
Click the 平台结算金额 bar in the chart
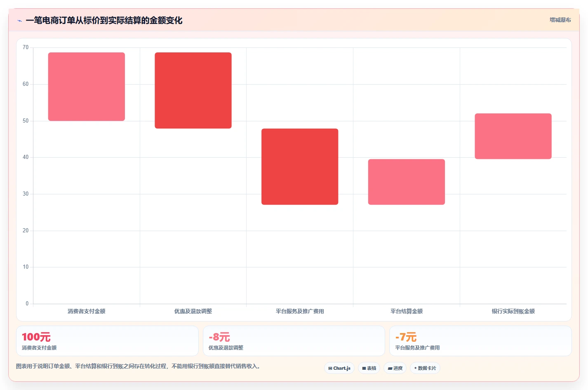click(x=407, y=182)
